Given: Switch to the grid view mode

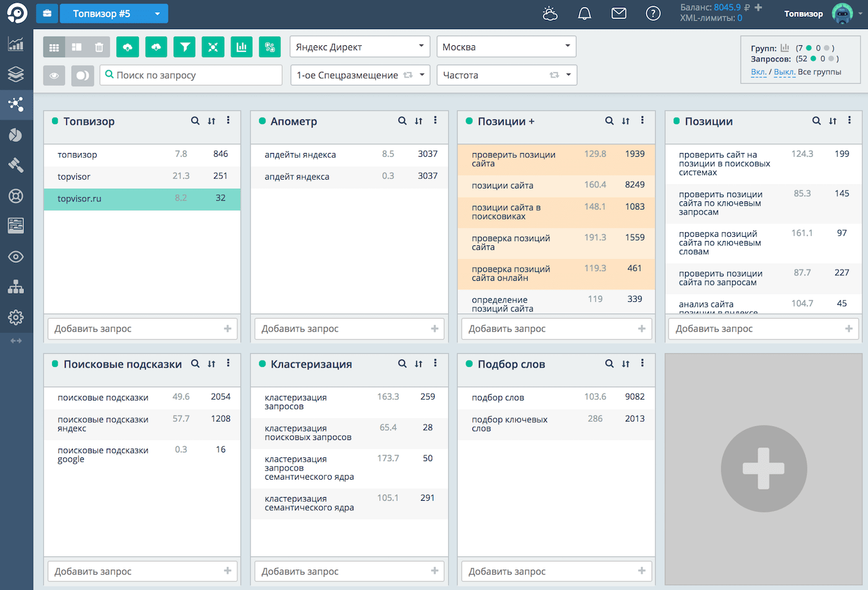Looking at the screenshot, I should (x=54, y=47).
